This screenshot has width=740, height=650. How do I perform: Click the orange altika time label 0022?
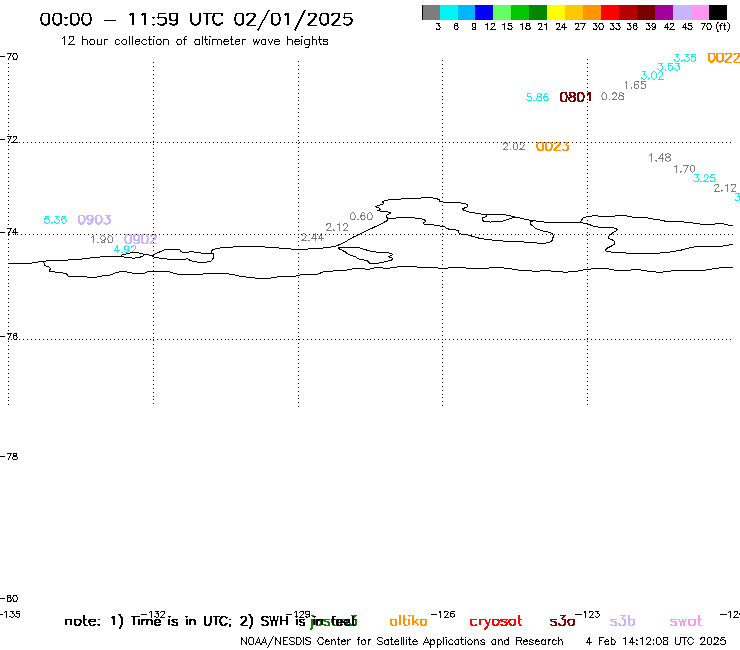pos(723,58)
